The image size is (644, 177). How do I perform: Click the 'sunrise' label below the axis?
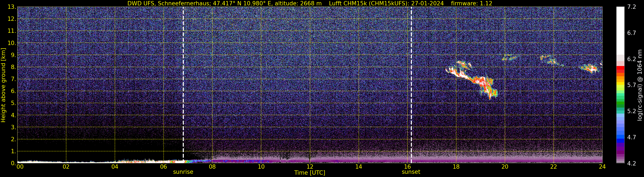click(x=183, y=172)
